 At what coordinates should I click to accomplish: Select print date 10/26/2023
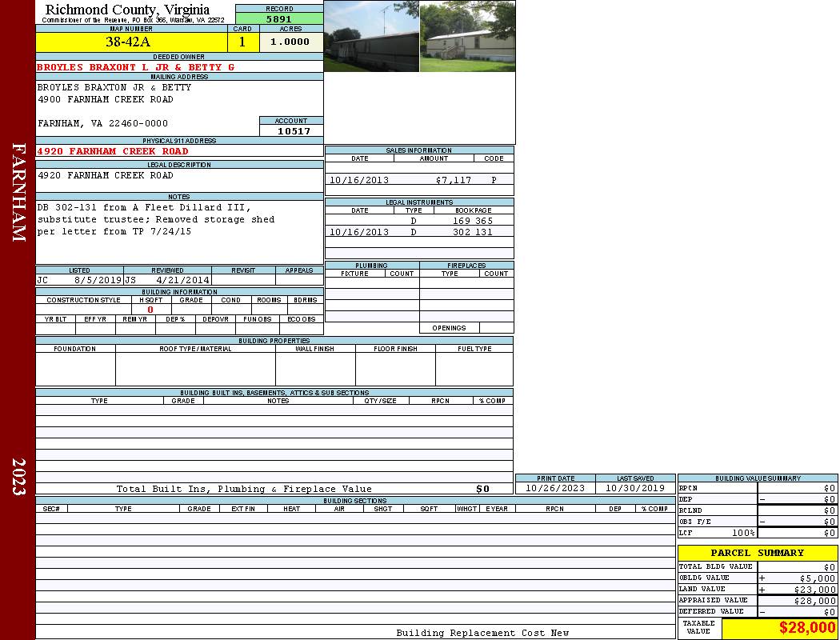[555, 488]
